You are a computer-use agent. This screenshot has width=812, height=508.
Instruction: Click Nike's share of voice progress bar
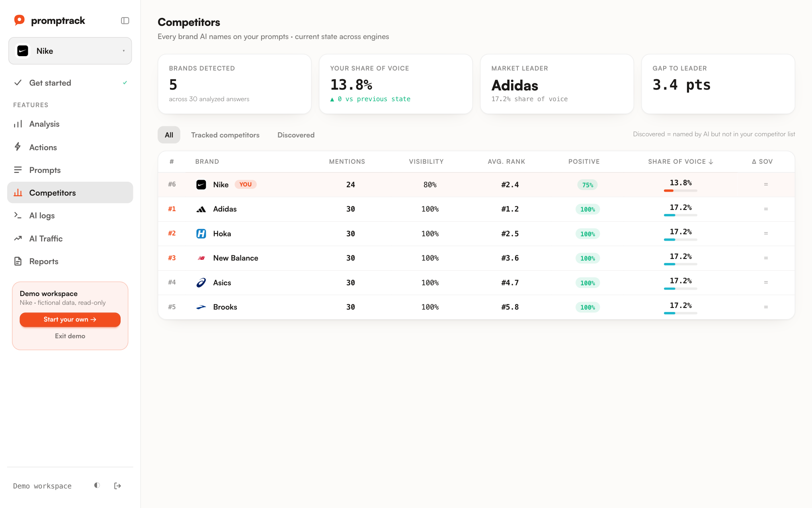coord(680,191)
